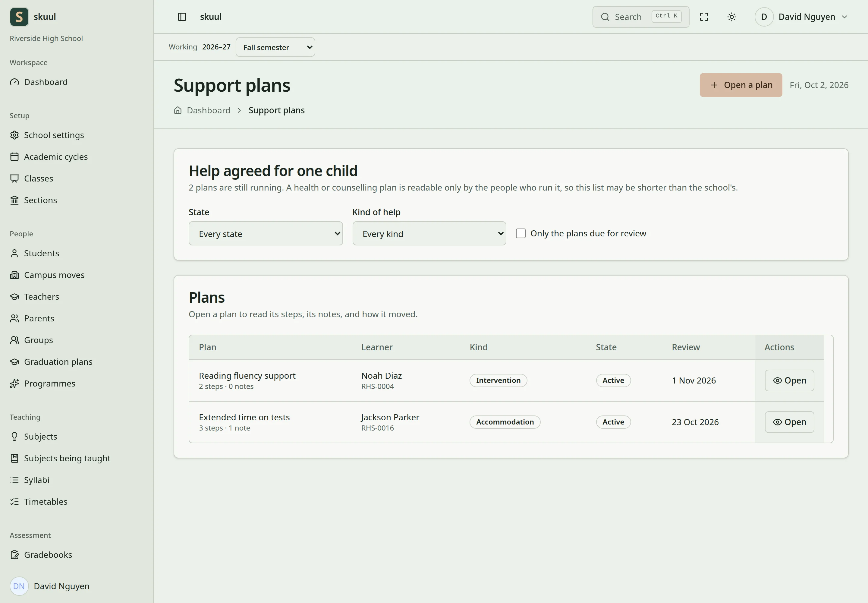The height and width of the screenshot is (603, 868).
Task: Click the Programmes sparkle icon
Action: [x=14, y=384]
